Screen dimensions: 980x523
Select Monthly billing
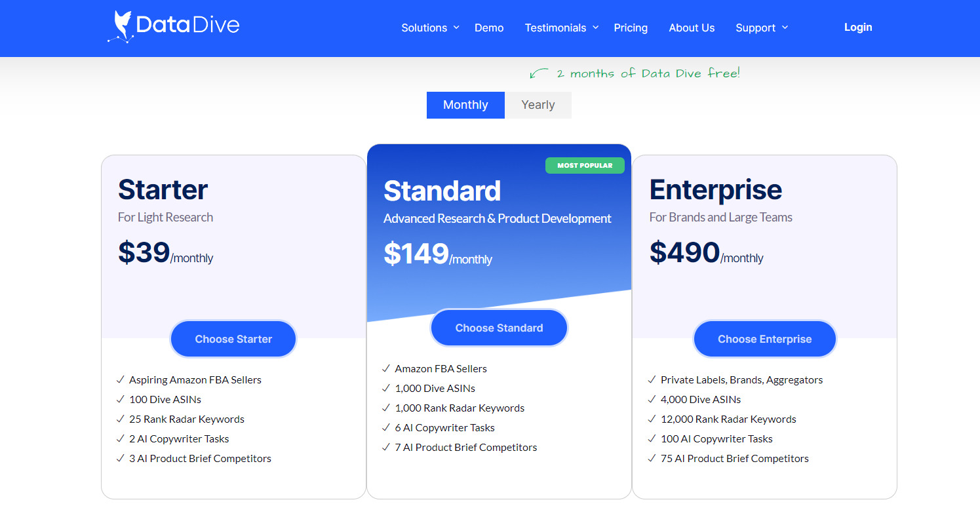[465, 105]
